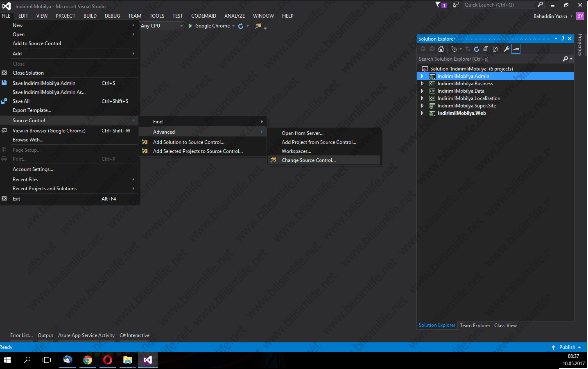Click the feedback icon beside Quick Launch
Screen dimensions: 588x369
click(455, 5)
